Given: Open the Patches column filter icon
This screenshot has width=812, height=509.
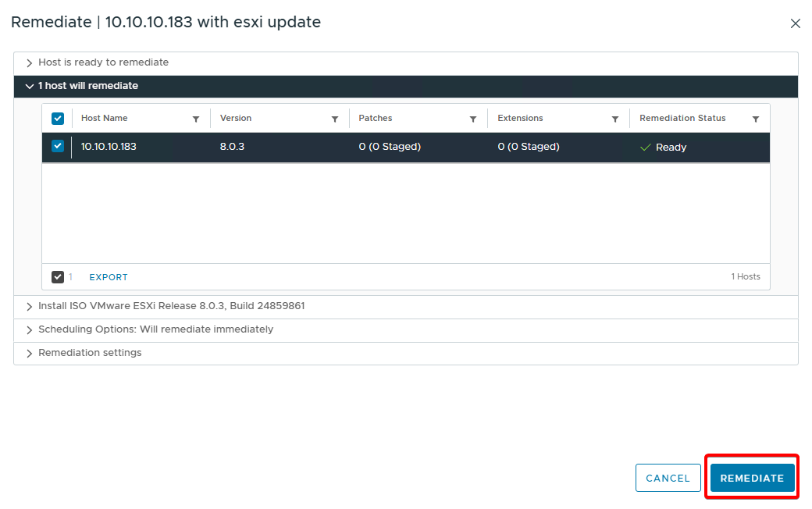Looking at the screenshot, I should point(472,119).
